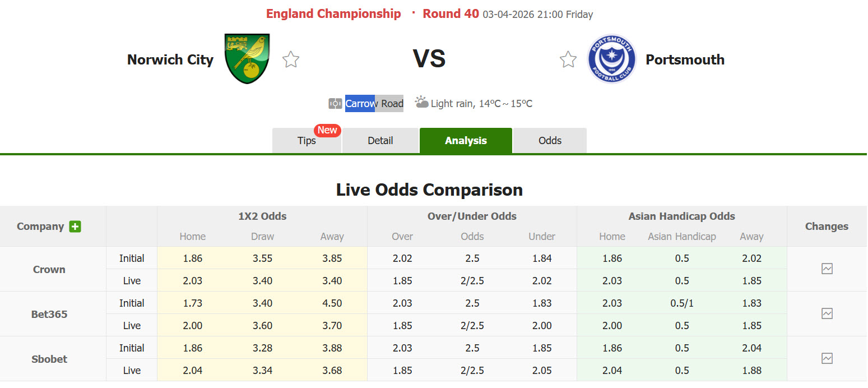Click the Norwich City team name

[x=170, y=59]
